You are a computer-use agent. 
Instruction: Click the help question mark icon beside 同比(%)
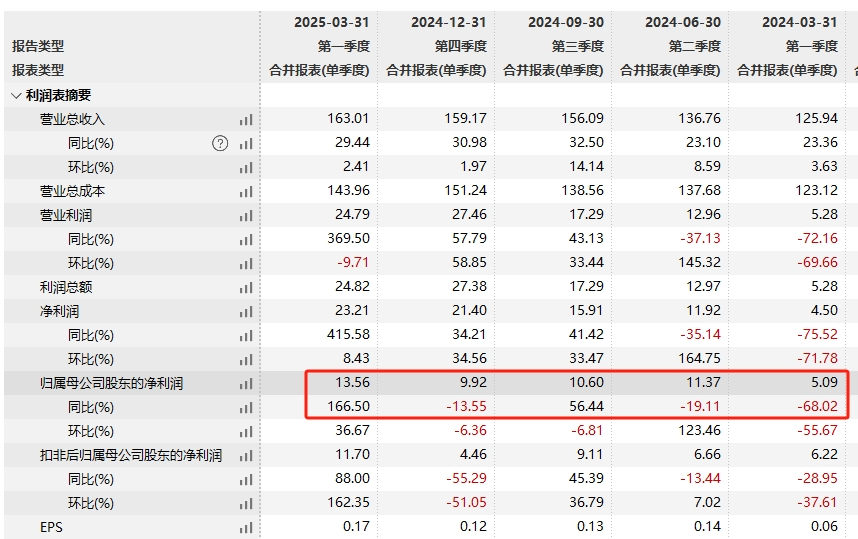pyautogui.click(x=220, y=144)
